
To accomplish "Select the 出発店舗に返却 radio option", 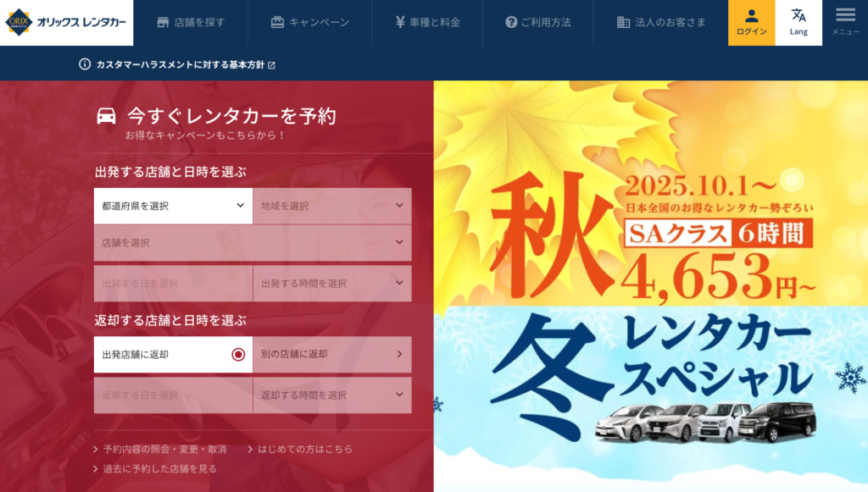I will coord(173,354).
